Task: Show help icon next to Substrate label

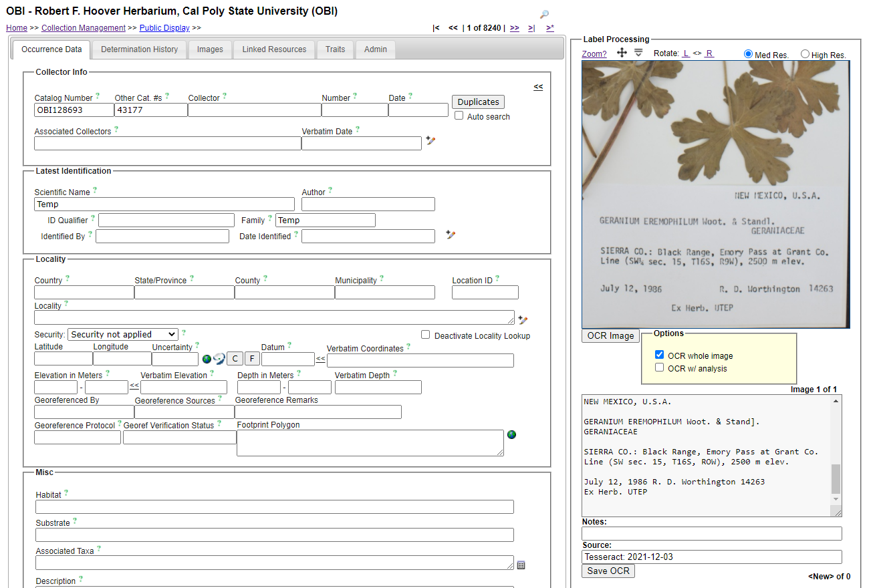Action: pos(75,521)
